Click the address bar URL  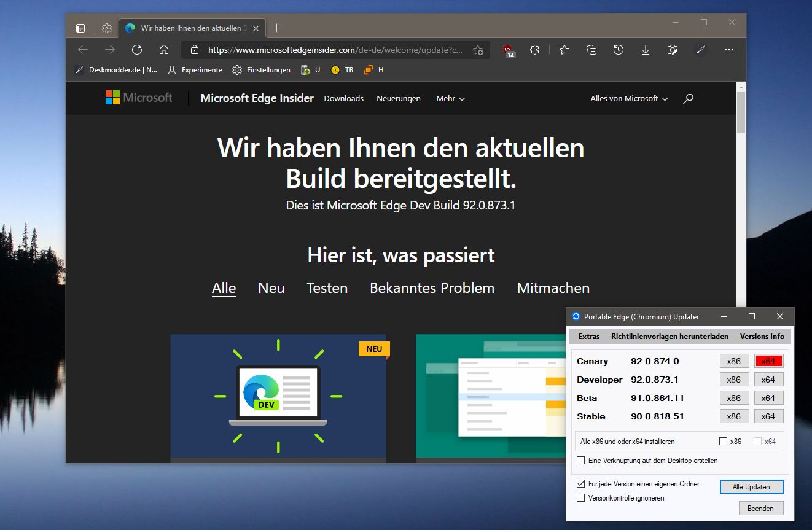click(335, 50)
